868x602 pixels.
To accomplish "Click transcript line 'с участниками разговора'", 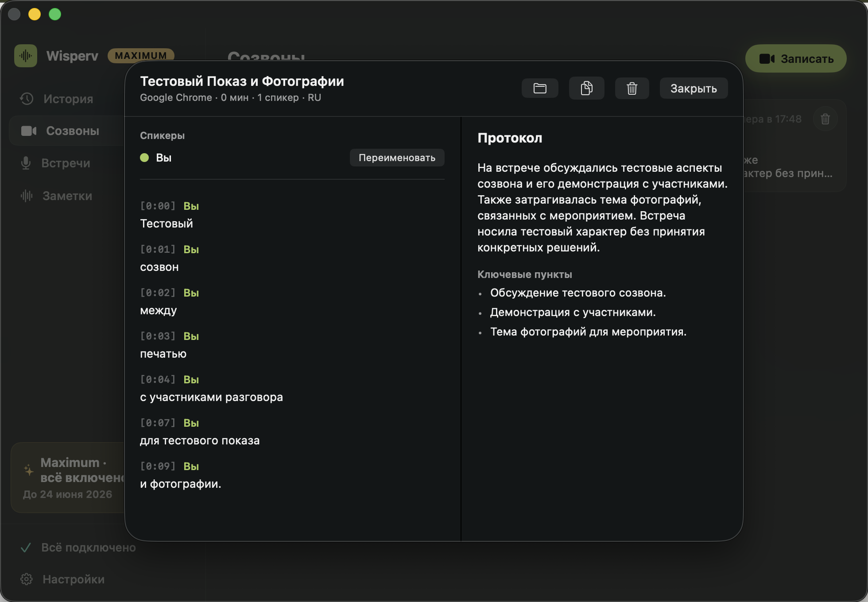I will (211, 397).
